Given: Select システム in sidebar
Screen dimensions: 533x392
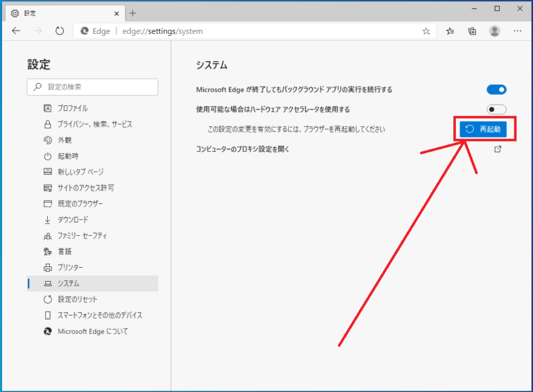Looking at the screenshot, I should (x=92, y=283).
